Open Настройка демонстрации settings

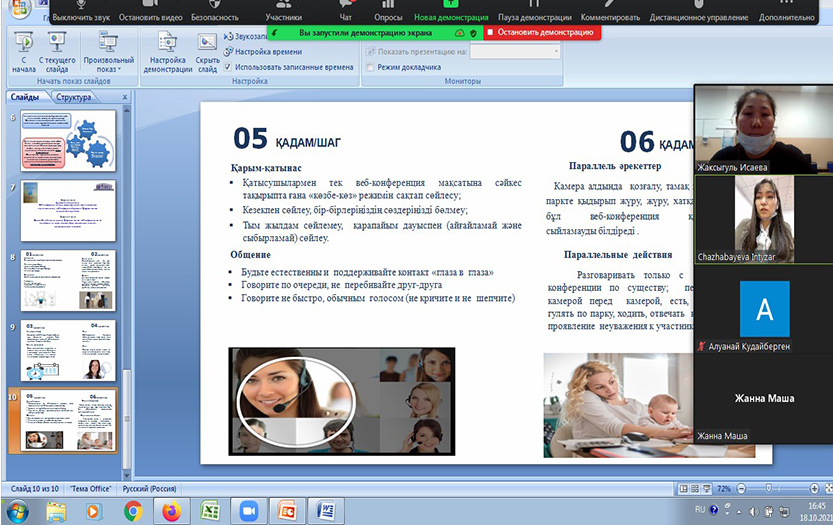click(x=167, y=51)
